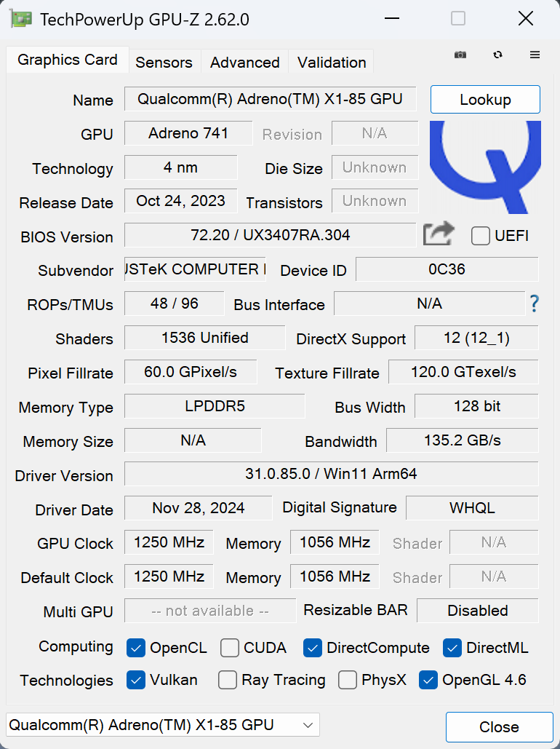The height and width of the screenshot is (749, 560).
Task: Click the BIOS share/export arrow icon
Action: click(x=439, y=234)
